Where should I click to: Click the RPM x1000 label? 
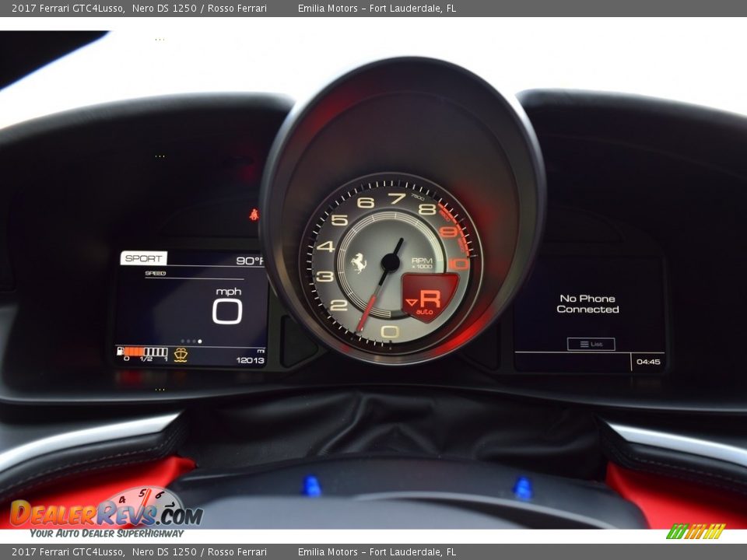[x=422, y=263]
